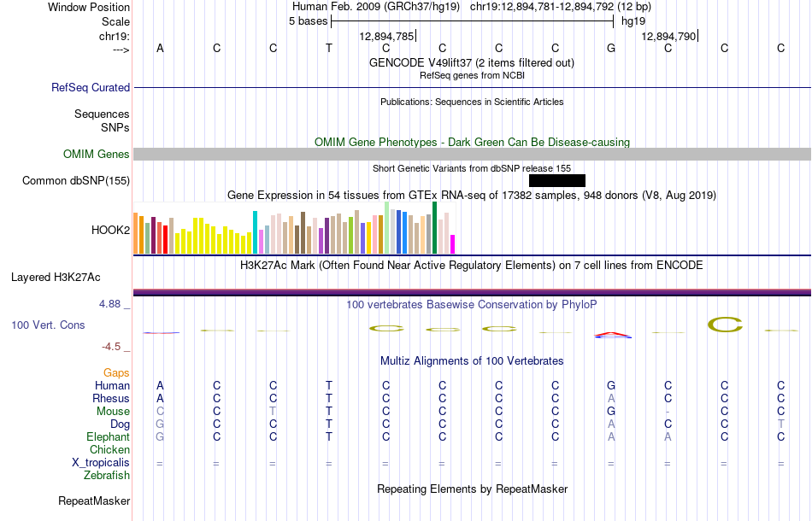This screenshot has height=521, width=812.
Task: Click the GENCODE V49lift37 track title
Action: click(x=472, y=62)
